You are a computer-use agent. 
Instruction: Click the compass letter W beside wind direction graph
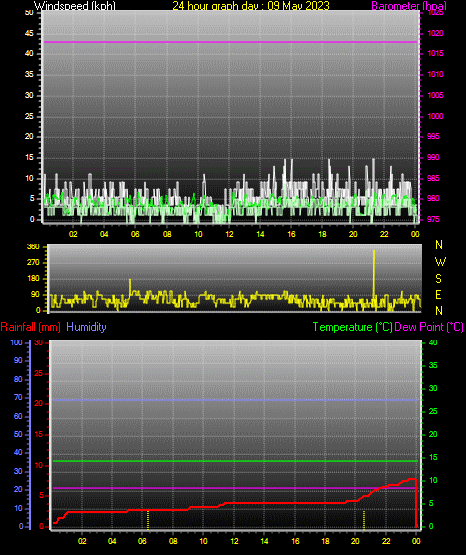click(x=440, y=262)
